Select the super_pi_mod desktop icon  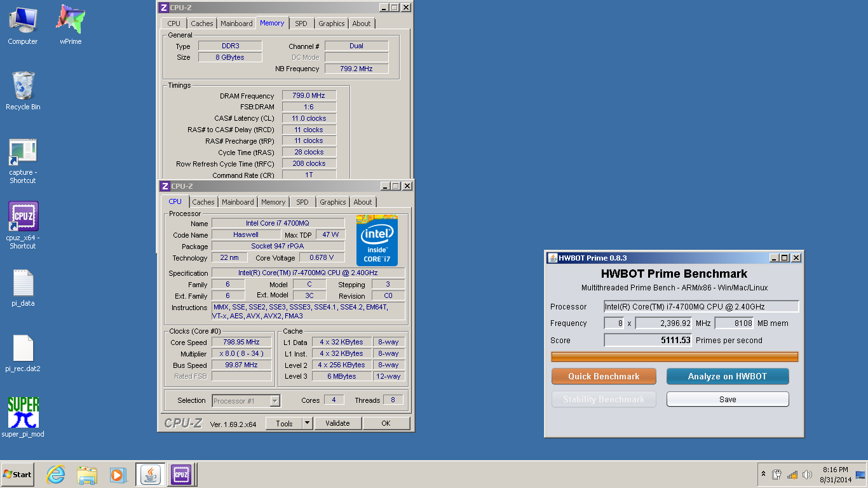23,417
